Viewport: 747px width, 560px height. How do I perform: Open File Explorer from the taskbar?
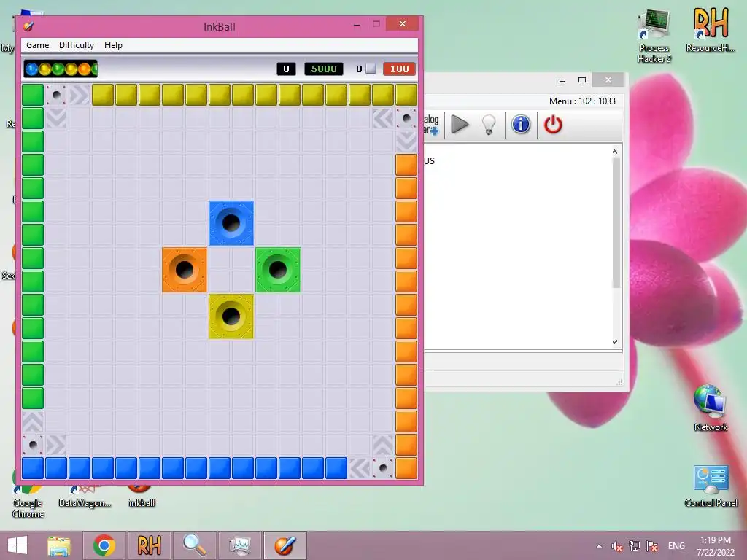[59, 545]
